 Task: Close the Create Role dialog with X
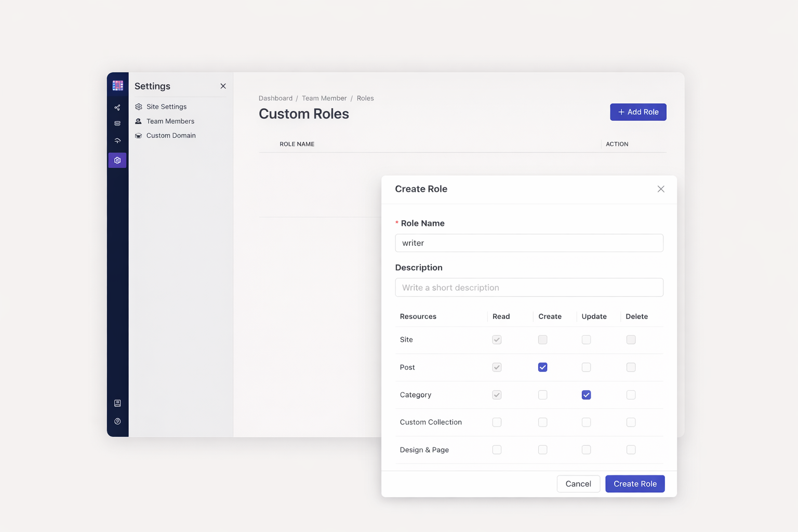660,189
